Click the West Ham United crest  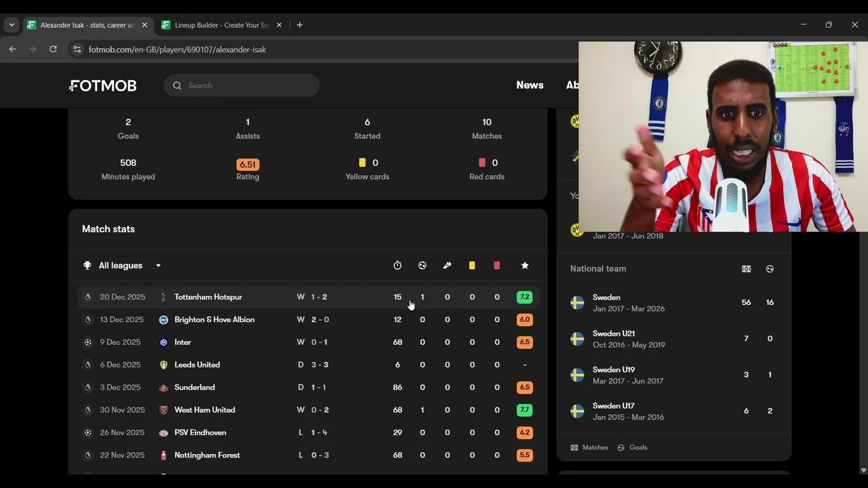pyautogui.click(x=163, y=410)
